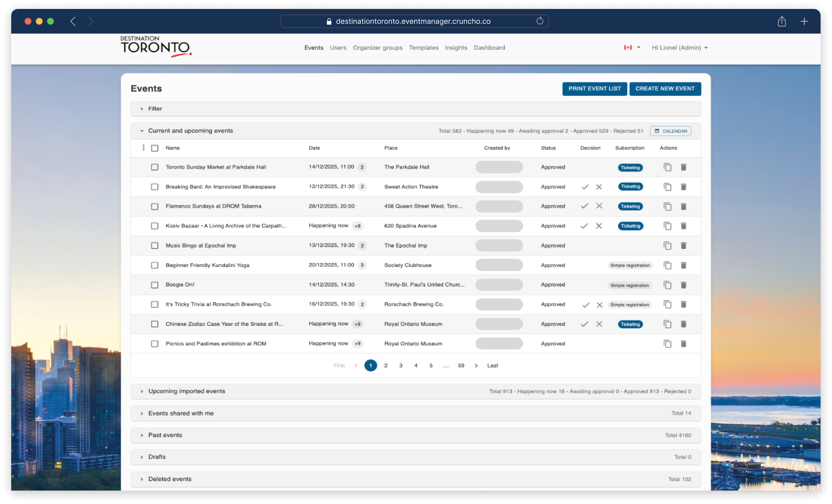Open the Calendar view button
Image resolution: width=832 pixels, height=504 pixels.
[x=671, y=131]
